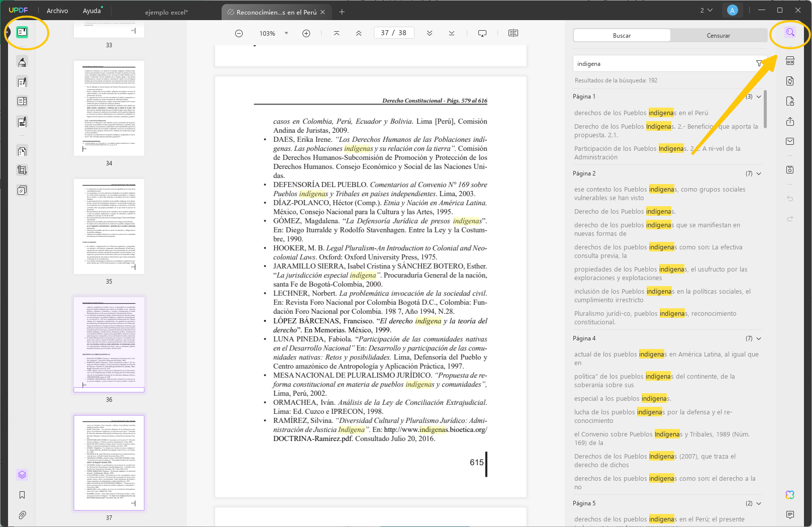Screen dimensions: 812x527
Task: Send the file by email icon
Action: coord(790,141)
